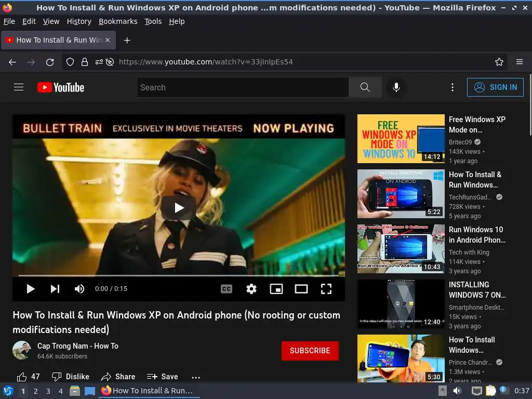Switch to workspace 4 in taskbar

tap(61, 391)
